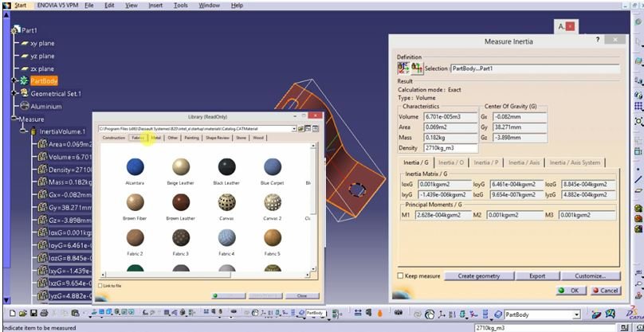Click the help question mark in Measure Inertia

(x=598, y=39)
